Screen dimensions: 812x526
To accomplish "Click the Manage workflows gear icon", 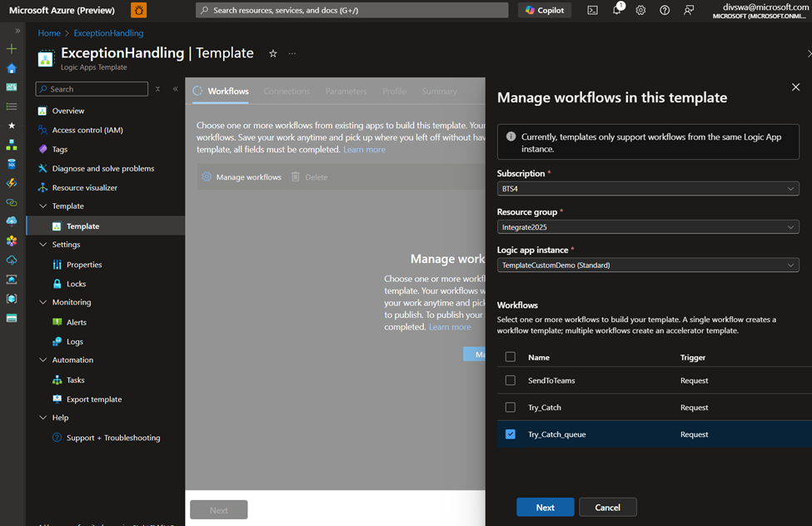I will (x=207, y=176).
